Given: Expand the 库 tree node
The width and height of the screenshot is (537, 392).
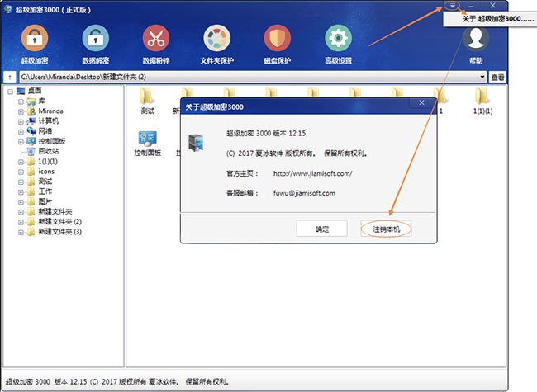Looking at the screenshot, I should pos(21,102).
